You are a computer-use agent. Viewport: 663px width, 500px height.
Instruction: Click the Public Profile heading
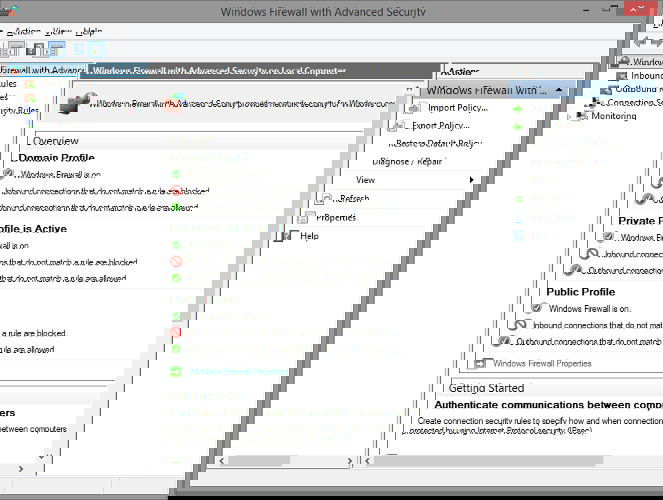coord(581,292)
